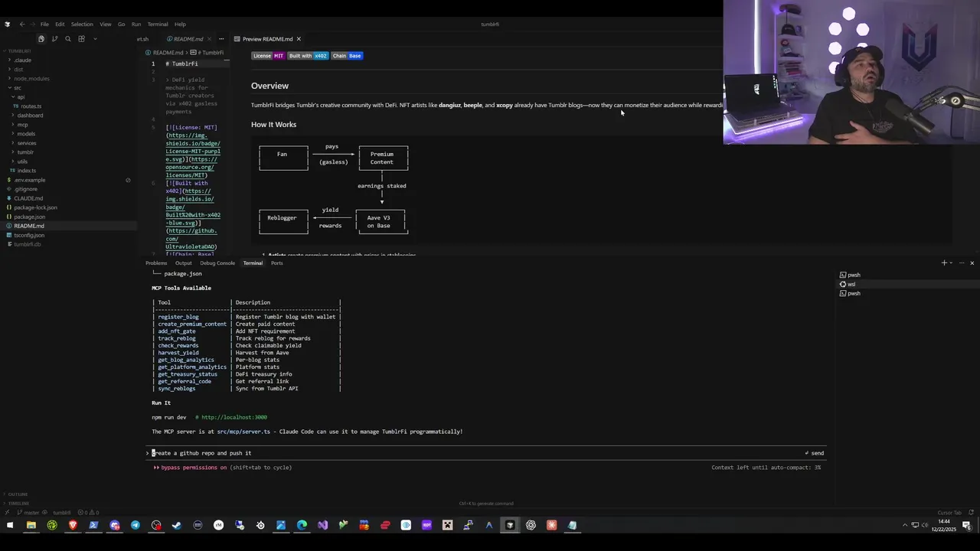Expand the utils folder
Image resolution: width=980 pixels, height=551 pixels.
tap(22, 161)
